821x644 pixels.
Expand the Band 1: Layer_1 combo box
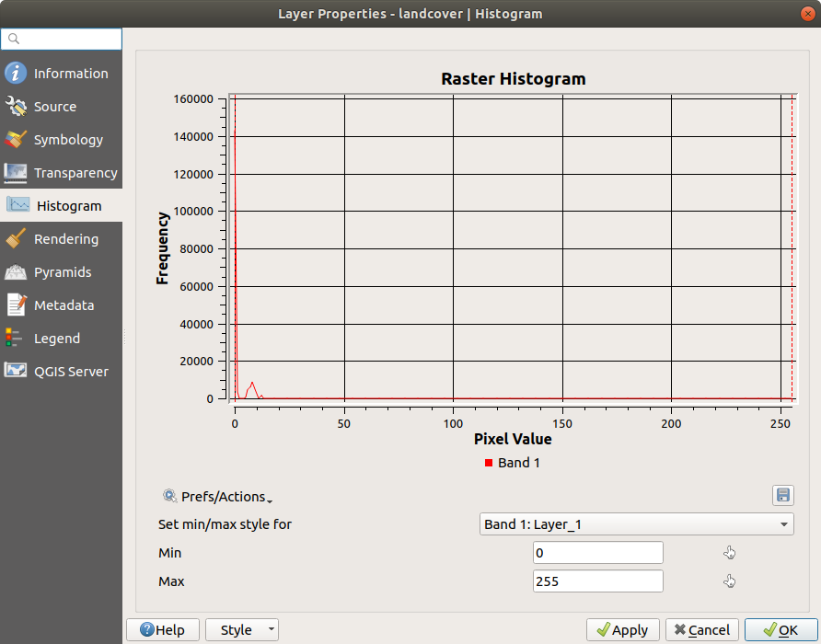point(636,524)
